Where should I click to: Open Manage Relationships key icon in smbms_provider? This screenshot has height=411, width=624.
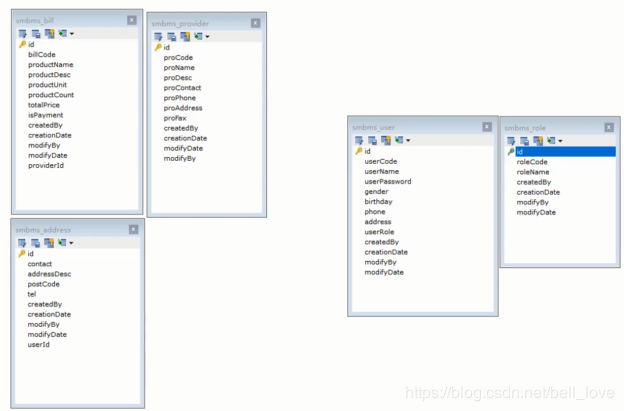(185, 37)
